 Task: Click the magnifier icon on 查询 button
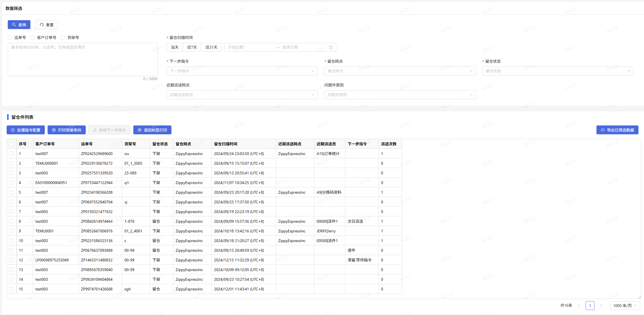pos(14,25)
